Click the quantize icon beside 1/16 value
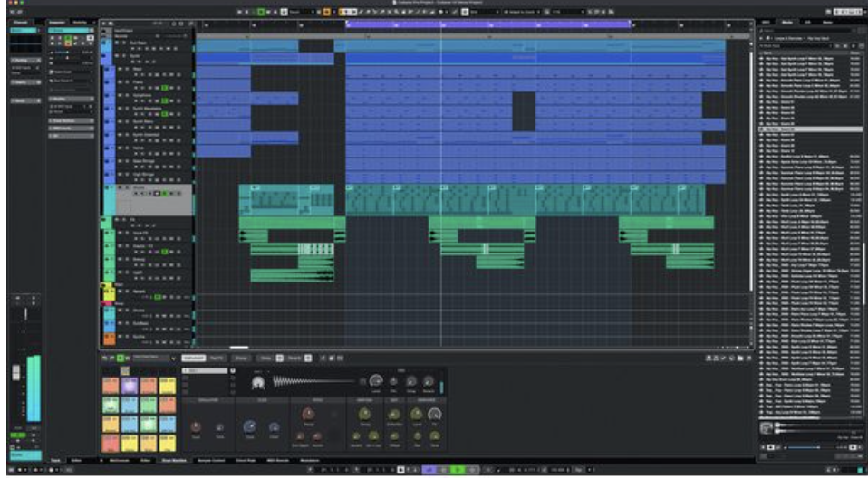868x478 pixels. [x=547, y=12]
